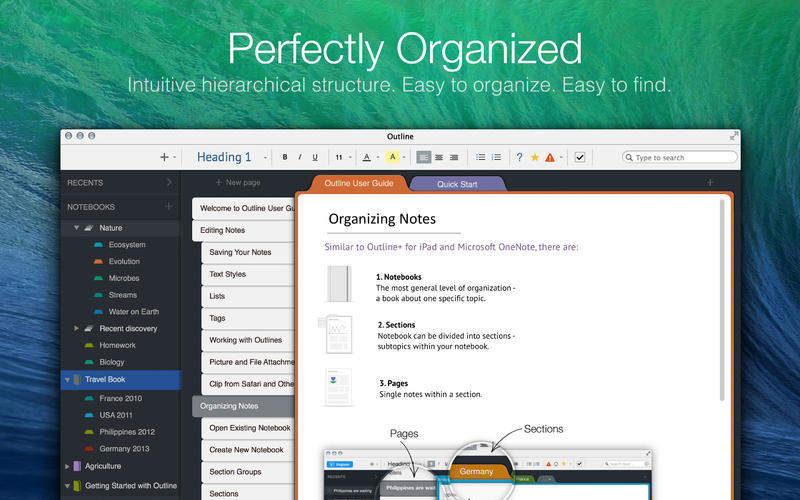Open the France 2010 section
Screen dimensions: 800x500
121,398
